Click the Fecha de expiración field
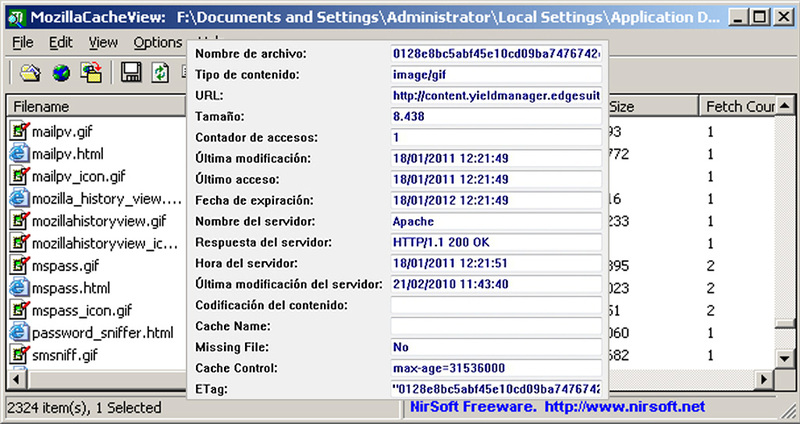Viewport: 800px width, 424px height. pyautogui.click(x=496, y=200)
